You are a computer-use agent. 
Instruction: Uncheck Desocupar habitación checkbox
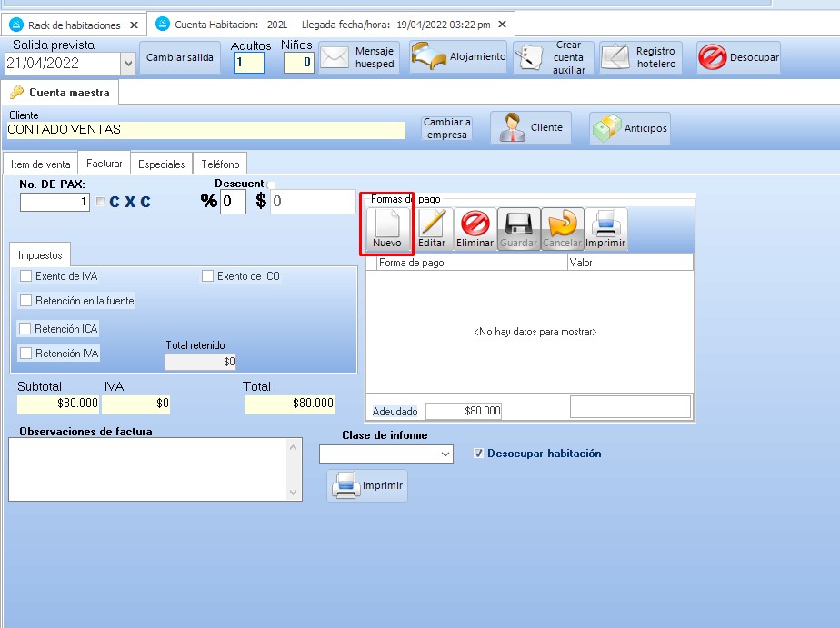[479, 454]
